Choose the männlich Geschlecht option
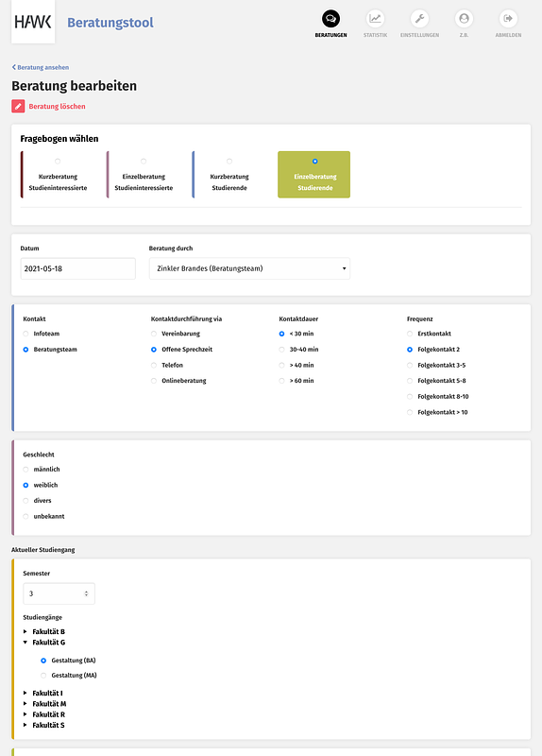542x756 pixels. (25, 469)
